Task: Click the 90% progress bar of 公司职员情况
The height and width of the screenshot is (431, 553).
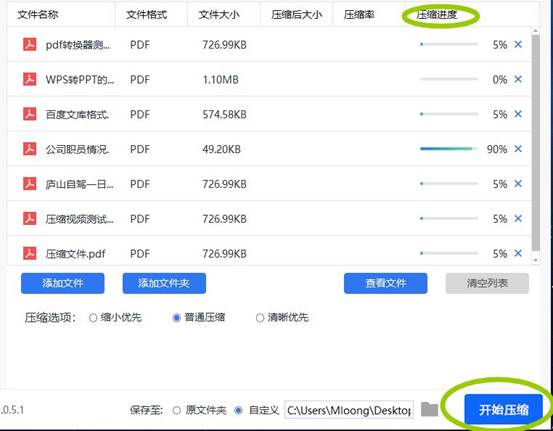Action: point(449,149)
